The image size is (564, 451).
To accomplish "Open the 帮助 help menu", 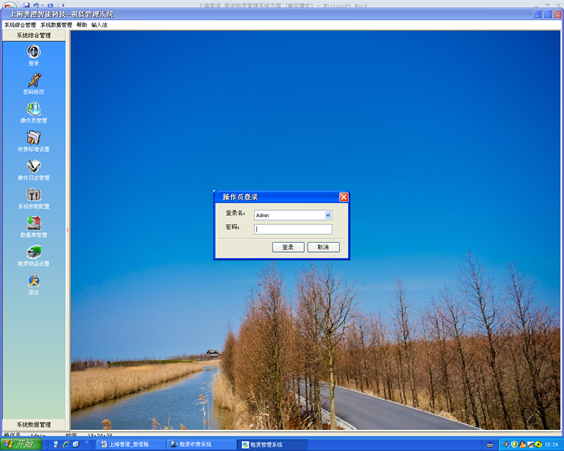I will (x=82, y=25).
